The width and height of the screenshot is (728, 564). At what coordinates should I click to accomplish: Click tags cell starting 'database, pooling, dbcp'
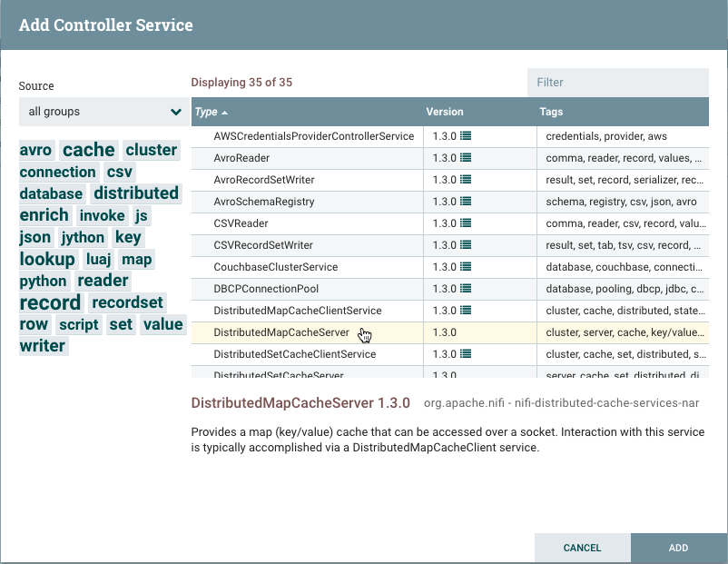tap(625, 289)
